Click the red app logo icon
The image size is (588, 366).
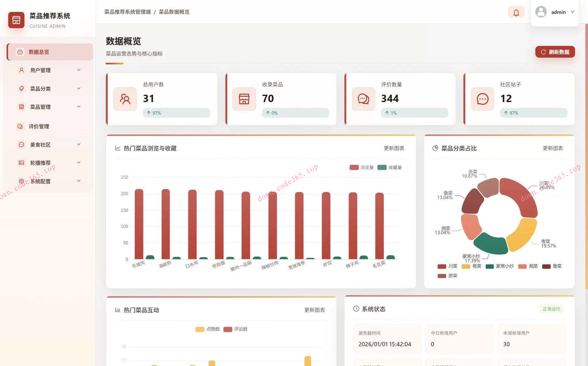click(x=16, y=20)
